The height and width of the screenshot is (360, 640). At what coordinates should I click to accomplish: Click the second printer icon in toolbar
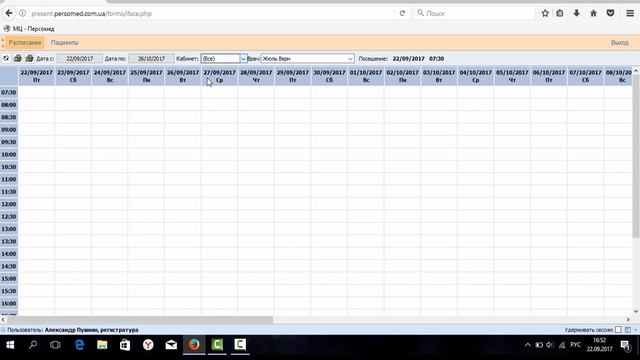point(29,58)
